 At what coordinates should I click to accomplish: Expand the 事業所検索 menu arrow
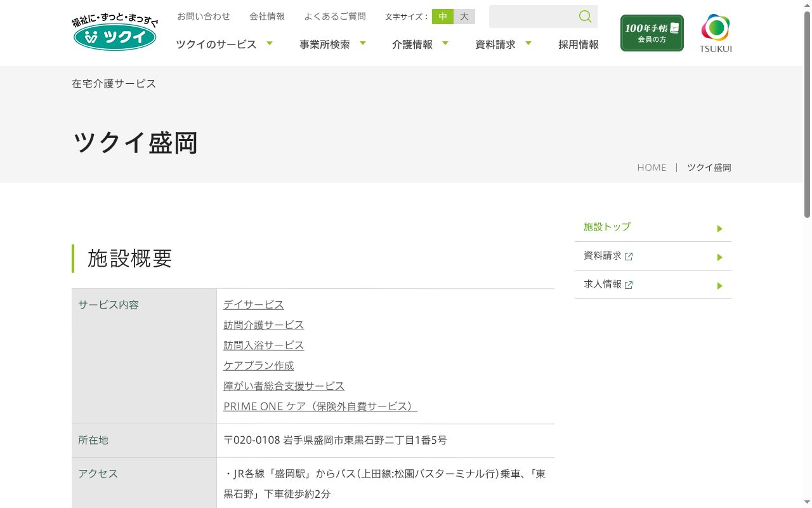point(363,43)
